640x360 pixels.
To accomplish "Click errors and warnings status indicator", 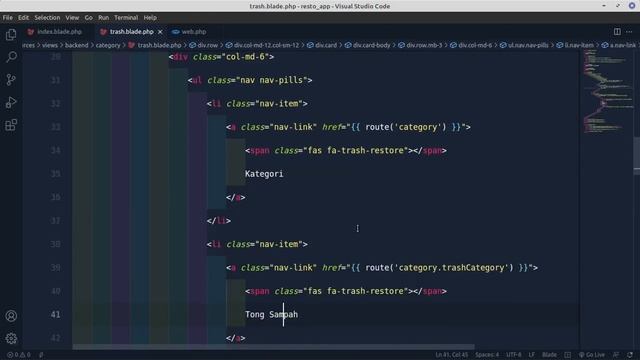I will pos(19,355).
